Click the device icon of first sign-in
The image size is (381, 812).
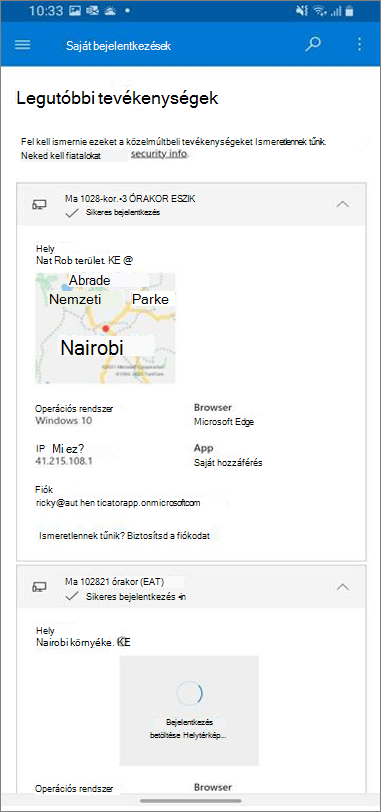(x=39, y=205)
